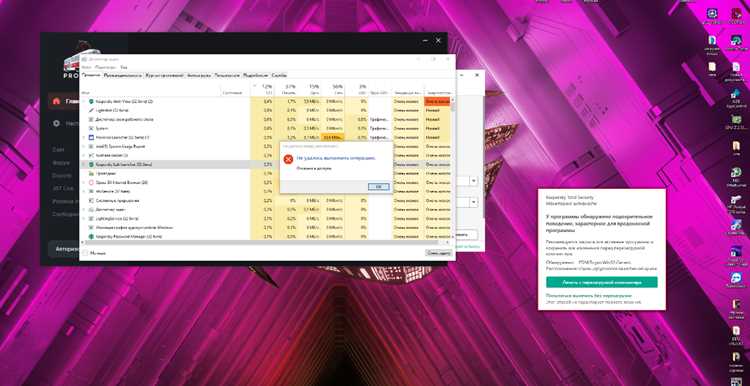Click the error message heading in dialog
Screen dimensions: 750x386
[x=336, y=158]
